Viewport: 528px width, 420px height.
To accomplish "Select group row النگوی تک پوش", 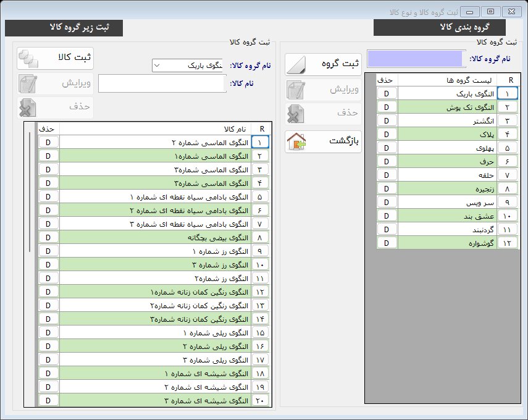I will pyautogui.click(x=447, y=107).
